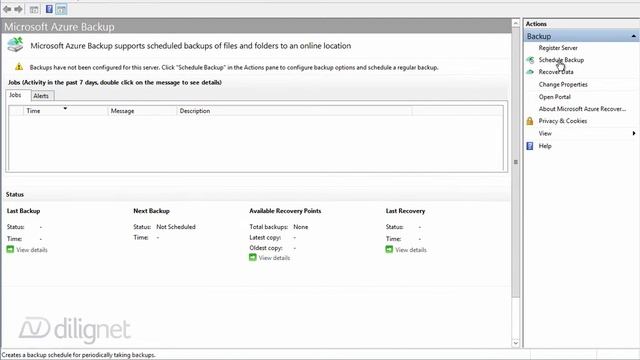
Task: Click the Time column sort arrow
Action: pos(65,109)
